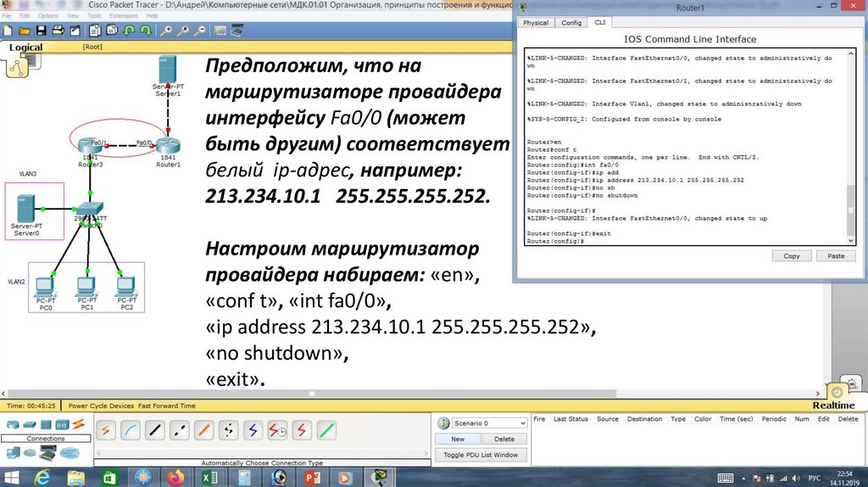Click the Zoom Reset magnifier icon
Image resolution: width=868 pixels, height=487 pixels.
pos(183,31)
